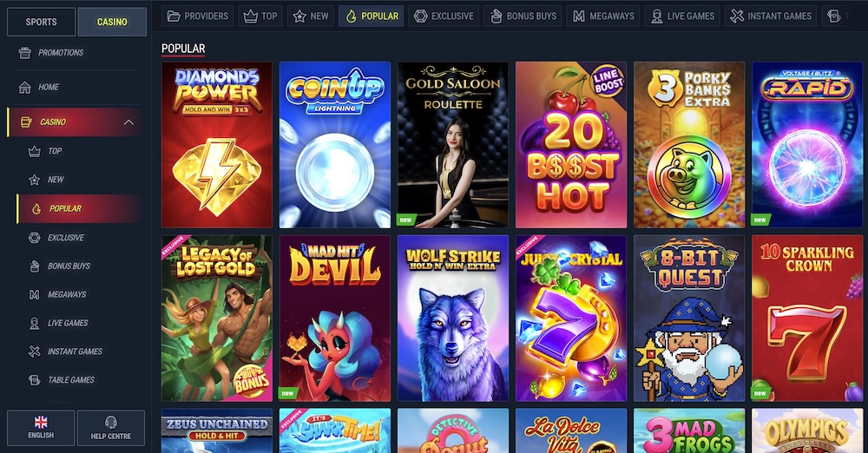Click the Megaways sidebar link

pos(67,294)
